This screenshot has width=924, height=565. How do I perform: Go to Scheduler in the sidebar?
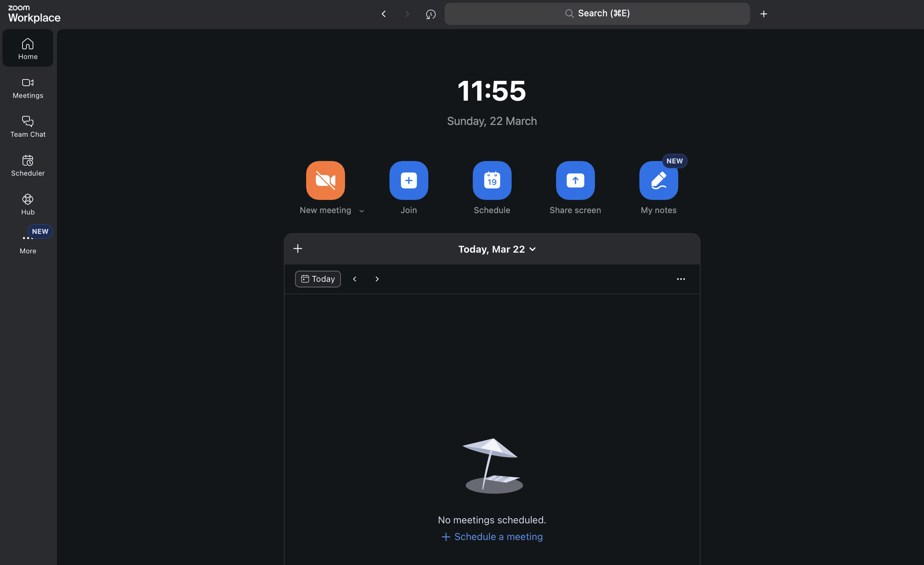28,166
